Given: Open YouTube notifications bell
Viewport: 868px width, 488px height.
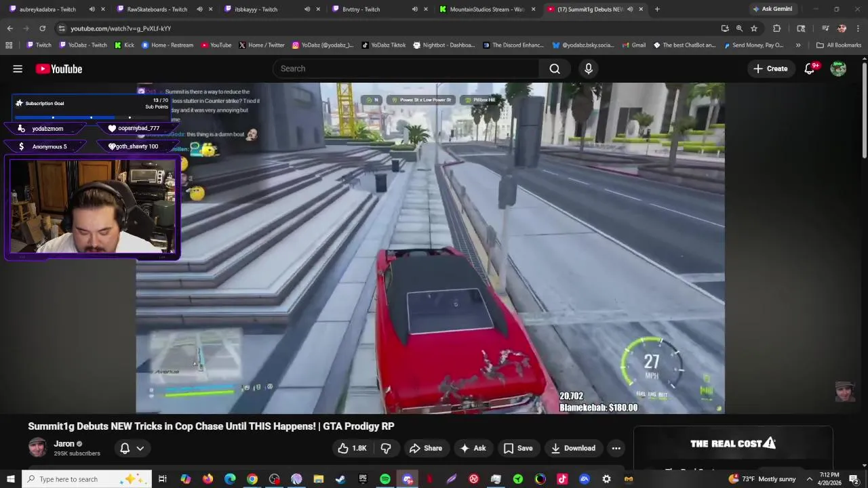Looking at the screenshot, I should [810, 68].
